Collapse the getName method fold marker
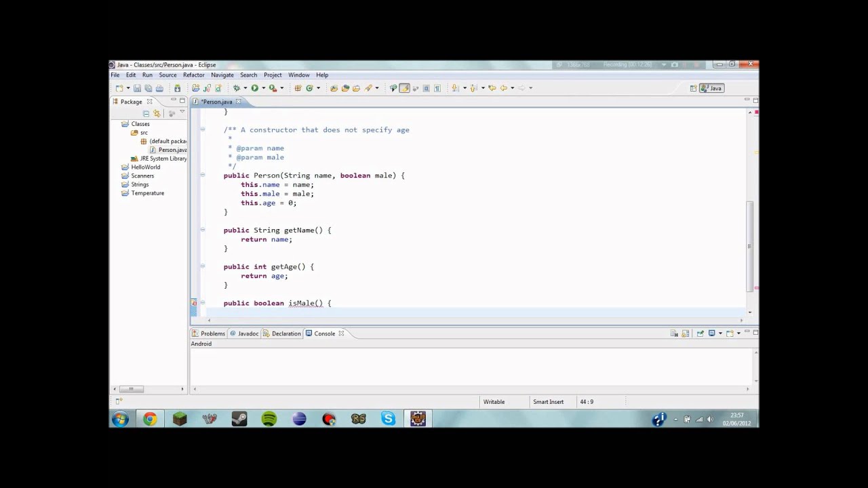868x488 pixels. [202, 230]
